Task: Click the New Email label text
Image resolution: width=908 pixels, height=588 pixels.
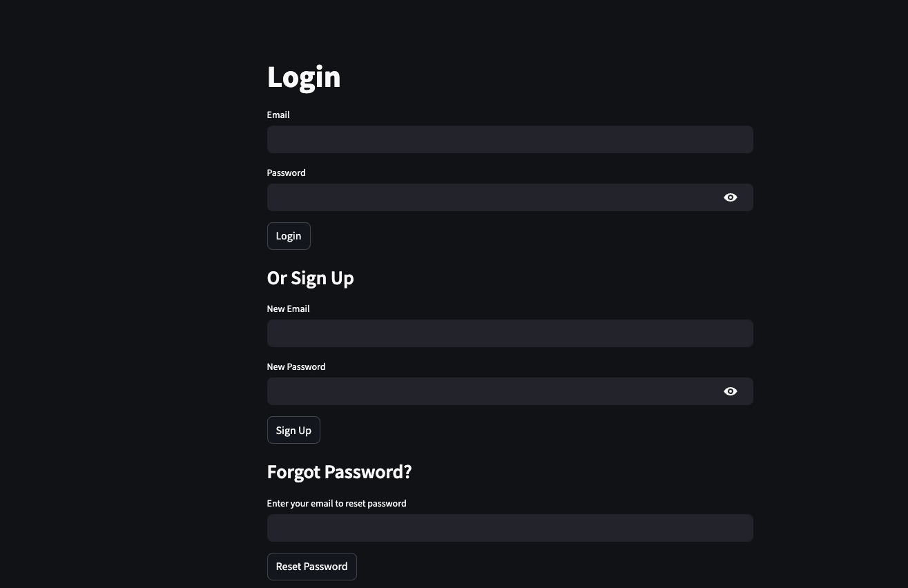Action: [288, 308]
